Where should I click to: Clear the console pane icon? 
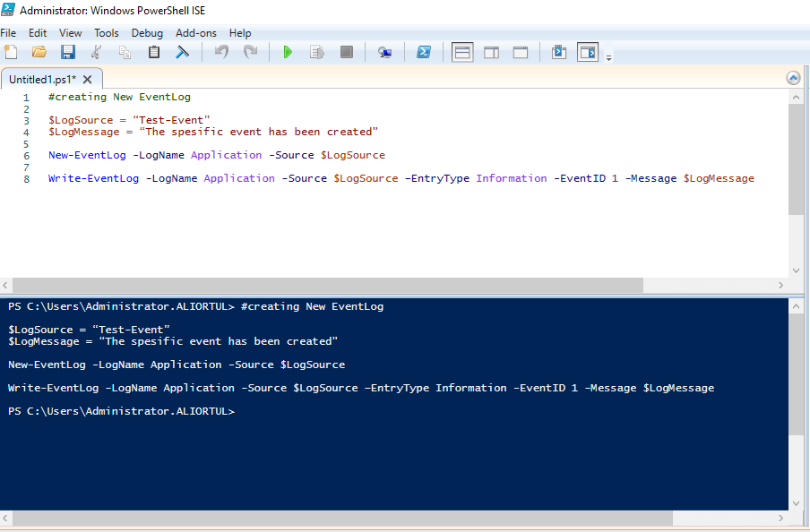[182, 52]
